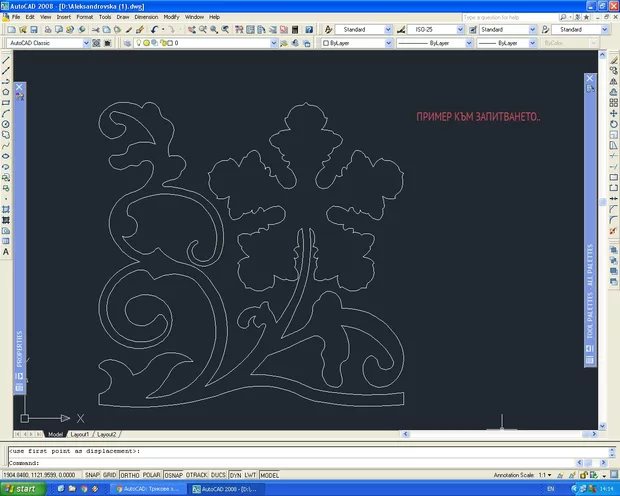Click the MODEL button in status bar
This screenshot has height=496, width=620.
[269, 476]
